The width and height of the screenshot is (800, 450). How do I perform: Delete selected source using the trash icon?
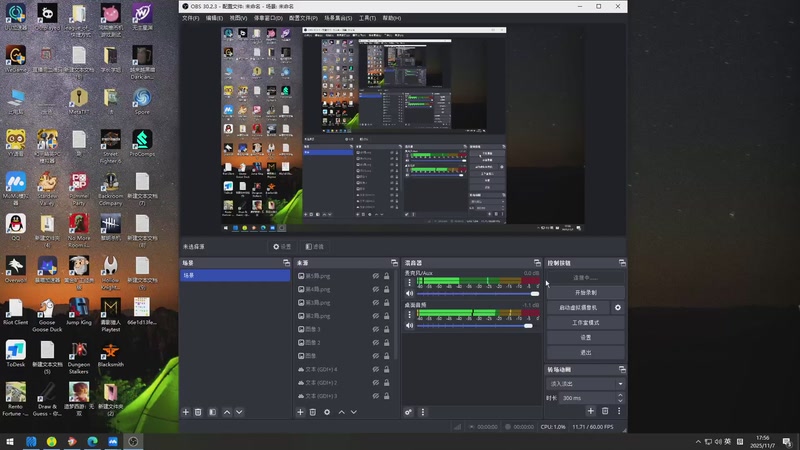[313, 412]
